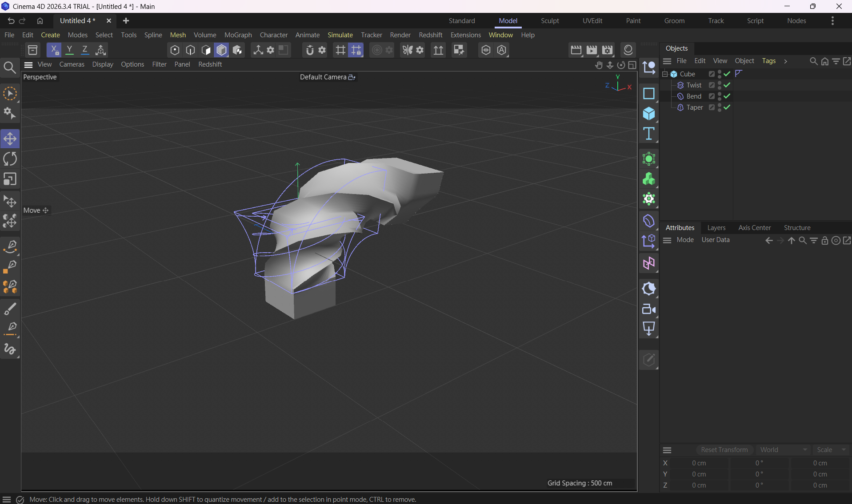Open Object Manager hamburger menu

click(x=667, y=61)
